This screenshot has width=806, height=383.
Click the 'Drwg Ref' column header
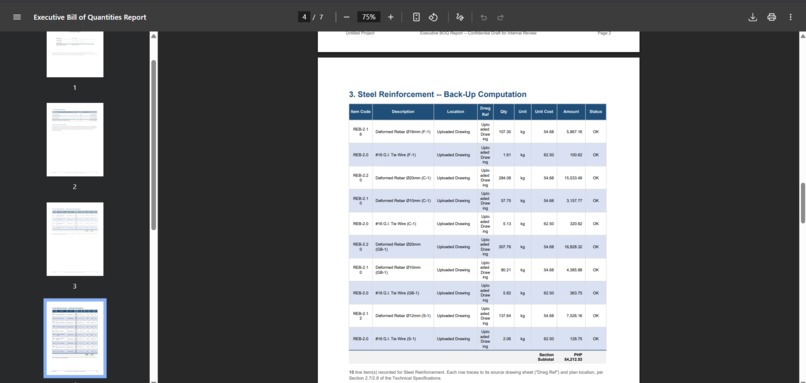[x=485, y=112]
